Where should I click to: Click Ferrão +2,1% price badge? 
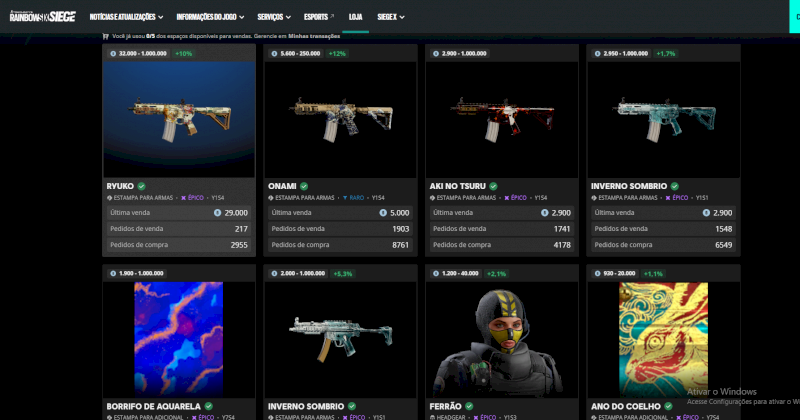(x=496, y=274)
